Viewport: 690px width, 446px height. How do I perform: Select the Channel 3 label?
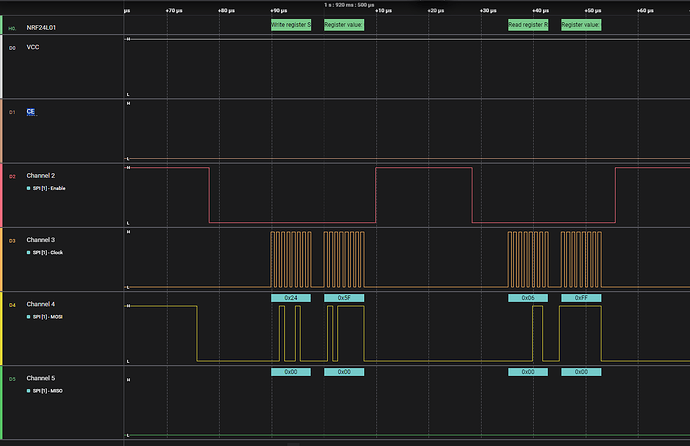coord(40,240)
